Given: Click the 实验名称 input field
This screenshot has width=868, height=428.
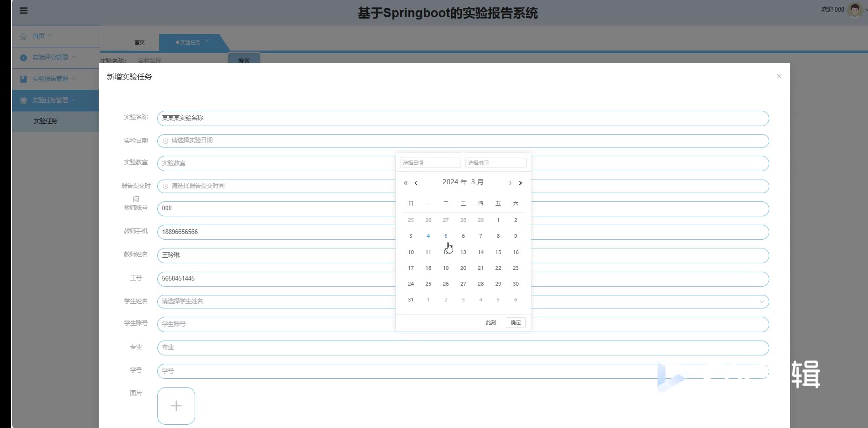Looking at the screenshot, I should (463, 118).
